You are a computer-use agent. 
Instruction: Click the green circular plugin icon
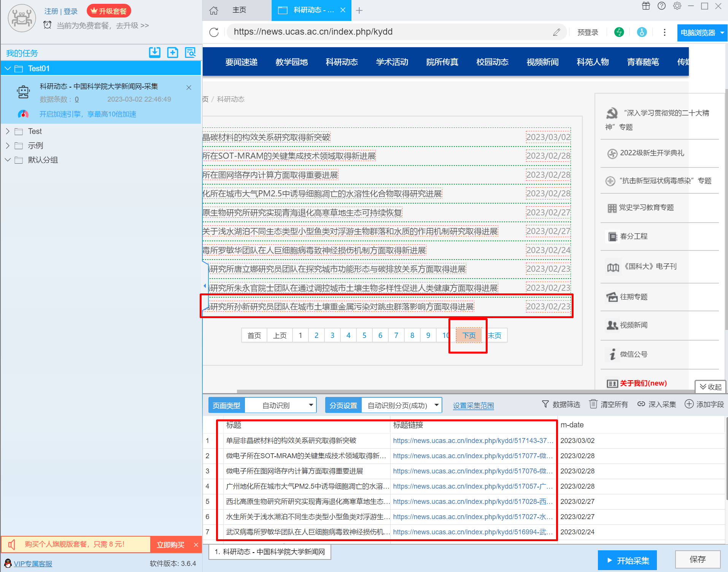click(619, 32)
